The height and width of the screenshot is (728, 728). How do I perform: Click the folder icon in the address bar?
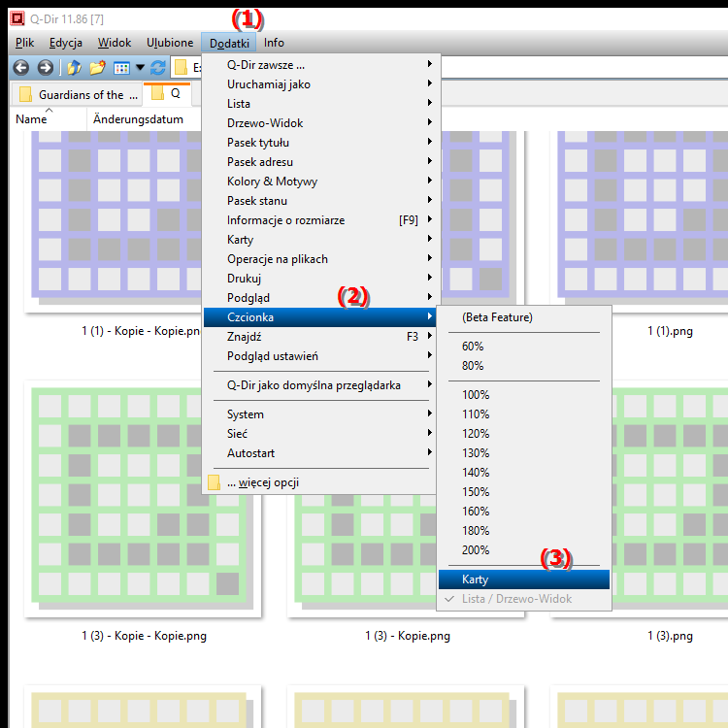(x=181, y=68)
